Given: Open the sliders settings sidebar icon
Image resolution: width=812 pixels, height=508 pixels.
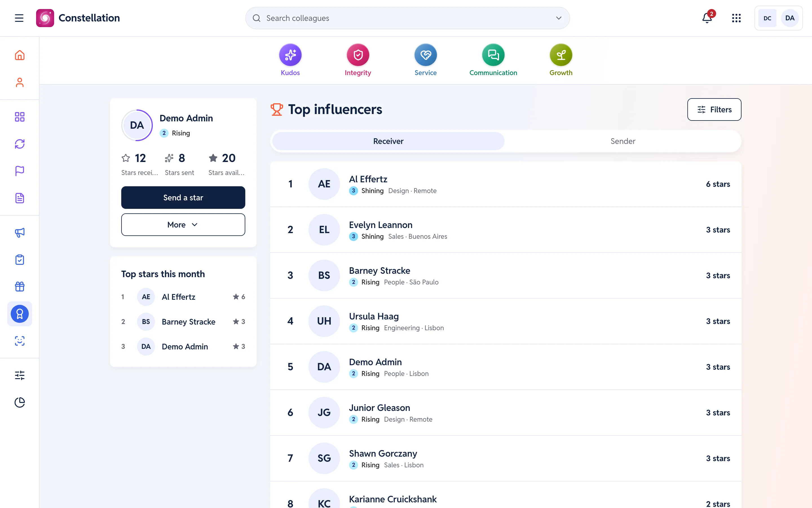Looking at the screenshot, I should (20, 375).
